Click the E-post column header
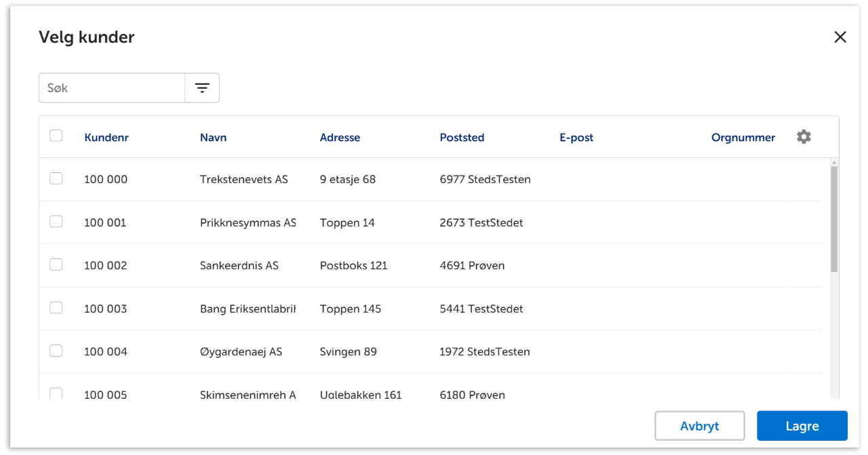 (576, 138)
